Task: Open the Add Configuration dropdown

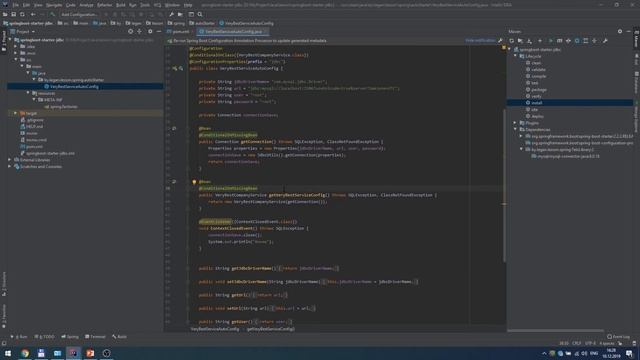Action: [79, 14]
